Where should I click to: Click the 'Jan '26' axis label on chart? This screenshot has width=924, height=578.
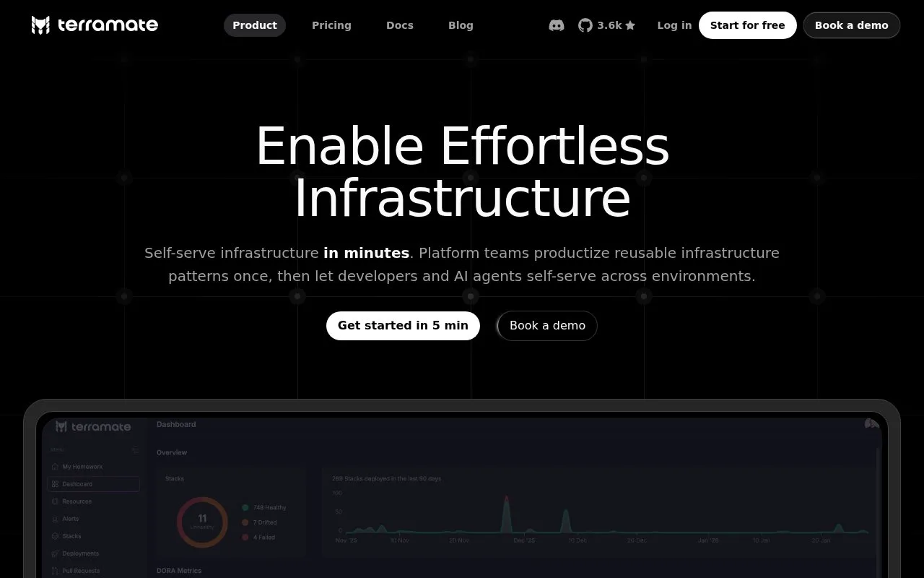coord(708,540)
